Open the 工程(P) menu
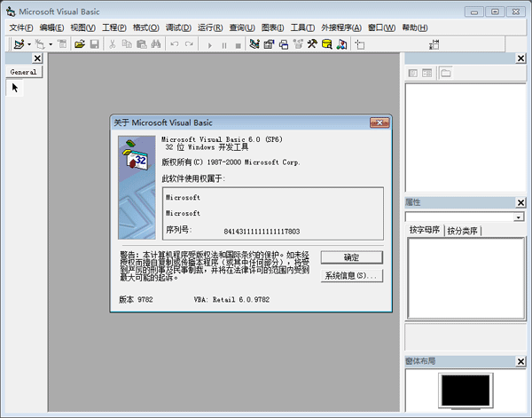532x418 pixels. 114,28
